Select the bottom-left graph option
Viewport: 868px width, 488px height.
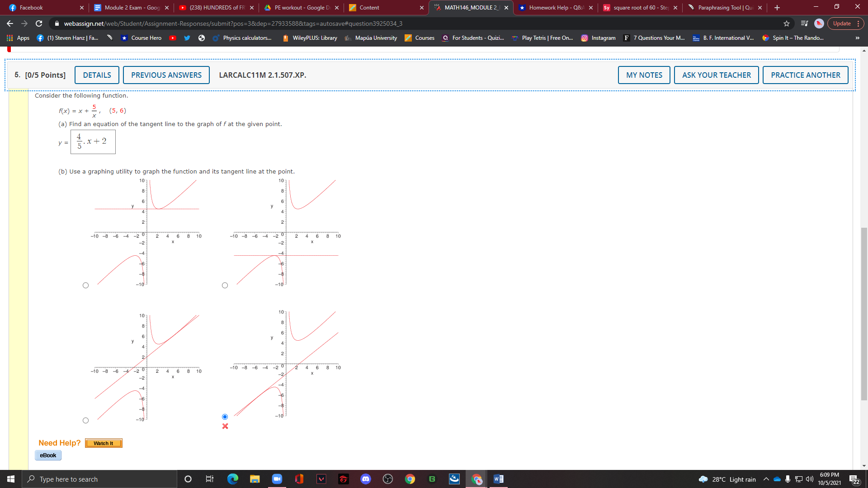point(85,420)
